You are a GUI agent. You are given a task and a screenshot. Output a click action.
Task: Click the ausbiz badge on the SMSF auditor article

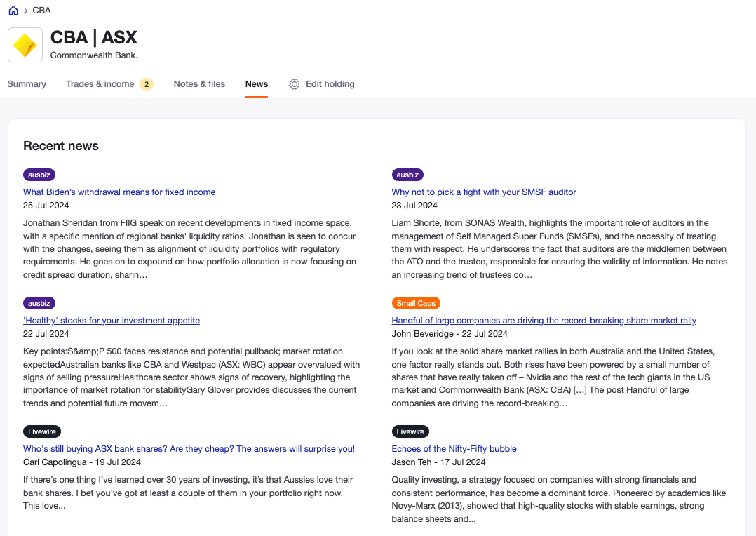pyautogui.click(x=407, y=175)
